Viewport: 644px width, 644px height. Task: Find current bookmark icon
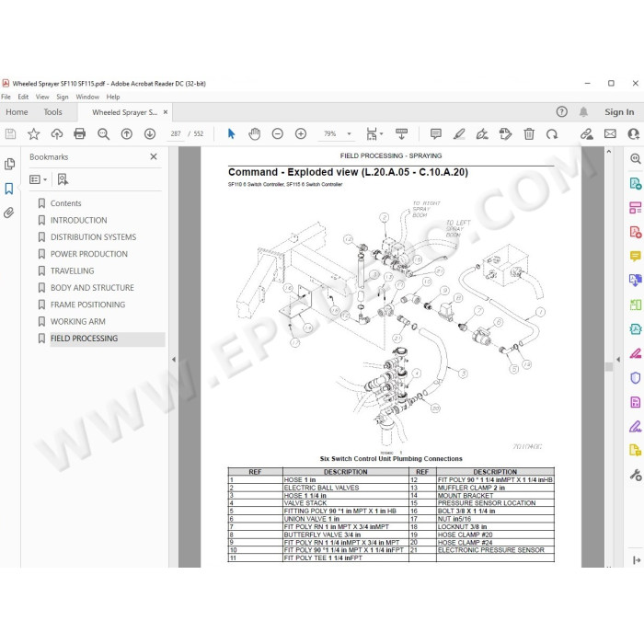pos(63,179)
